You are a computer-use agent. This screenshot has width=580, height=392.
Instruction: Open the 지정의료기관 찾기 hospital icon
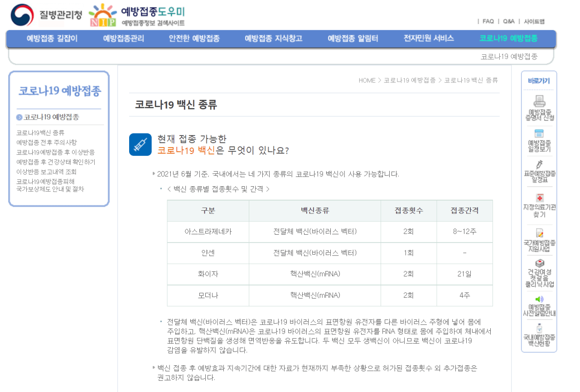pyautogui.click(x=539, y=198)
